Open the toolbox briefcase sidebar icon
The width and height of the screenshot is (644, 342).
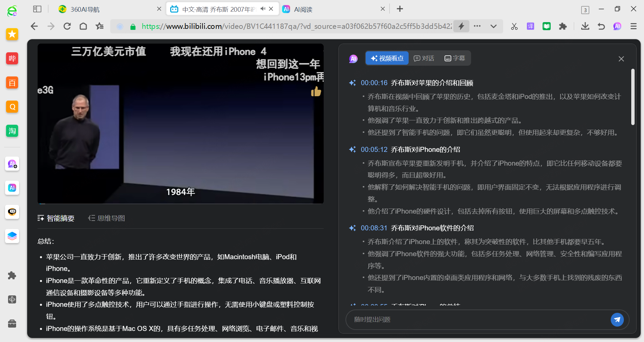click(x=12, y=324)
